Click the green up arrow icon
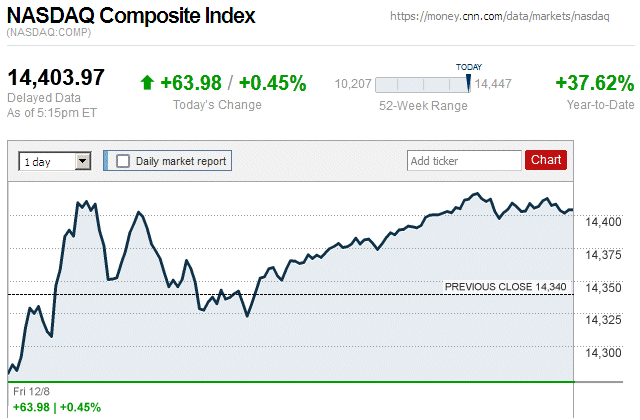The image size is (640, 420). coord(148,83)
